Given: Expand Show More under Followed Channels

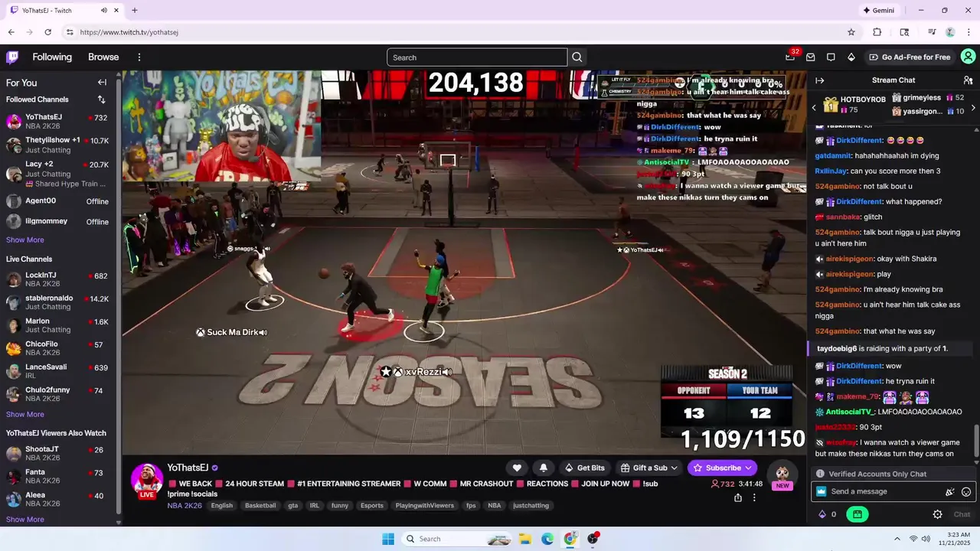Looking at the screenshot, I should coord(25,240).
